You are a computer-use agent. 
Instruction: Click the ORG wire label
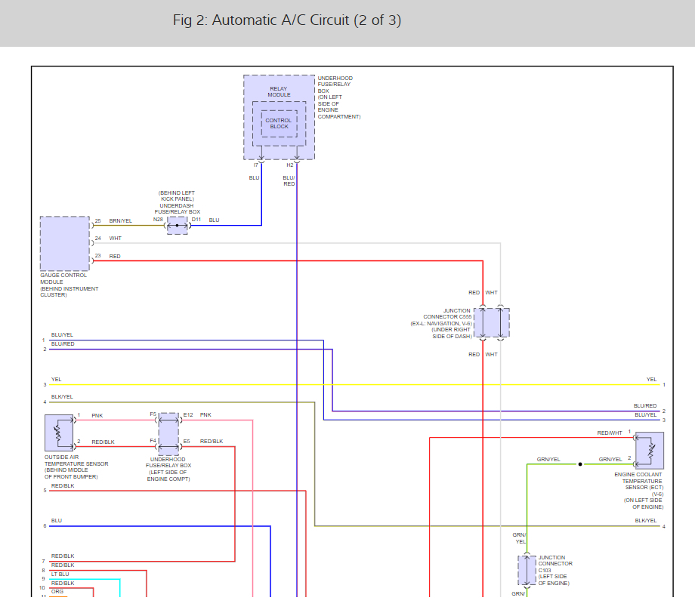coord(57,591)
